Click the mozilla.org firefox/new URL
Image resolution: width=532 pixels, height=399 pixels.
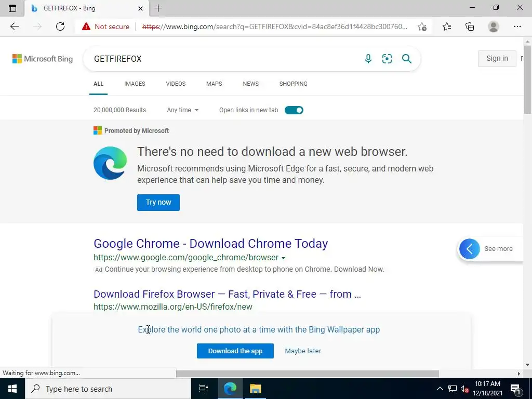click(x=173, y=307)
